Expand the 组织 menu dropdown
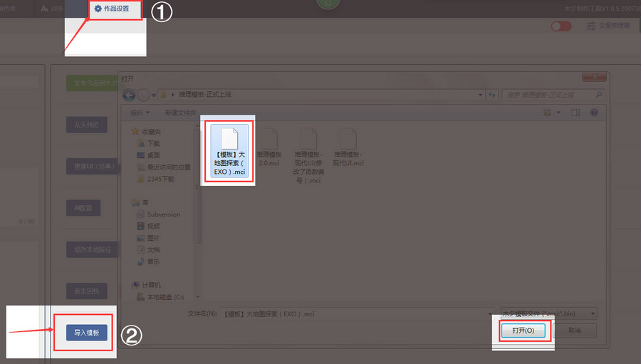This screenshot has height=364, width=641. point(140,113)
